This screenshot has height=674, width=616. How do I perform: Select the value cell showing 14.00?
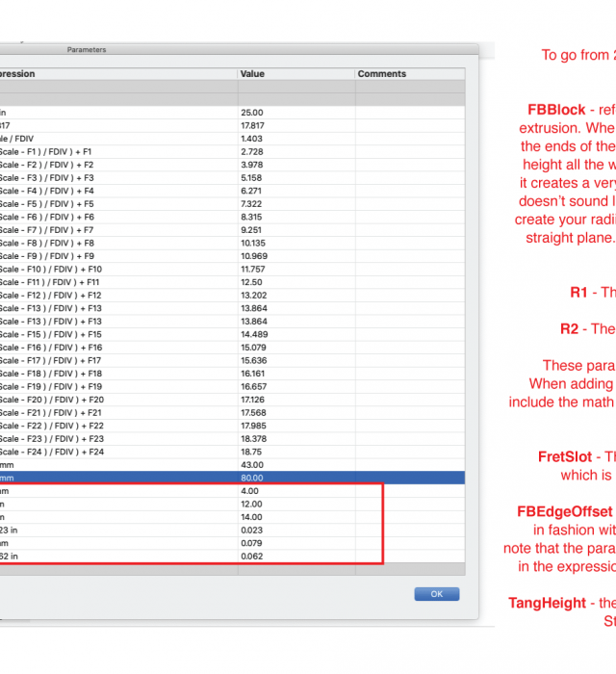coord(295,517)
